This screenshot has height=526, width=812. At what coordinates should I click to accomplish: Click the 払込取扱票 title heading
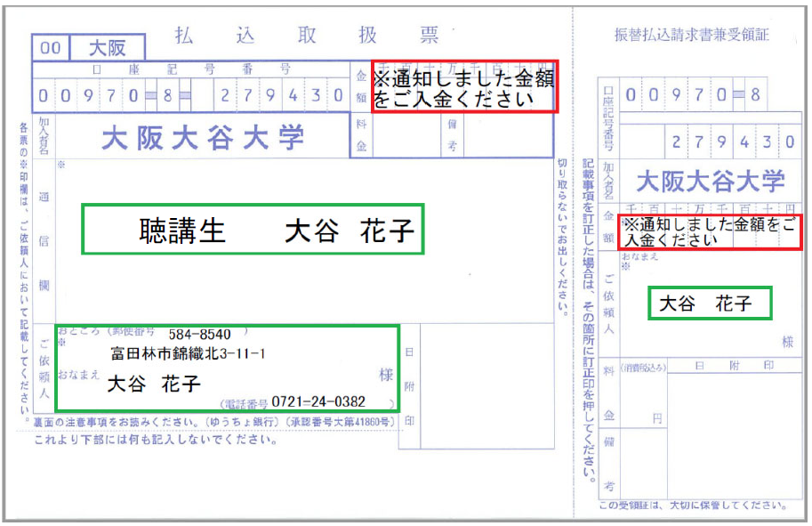pyautogui.click(x=307, y=36)
